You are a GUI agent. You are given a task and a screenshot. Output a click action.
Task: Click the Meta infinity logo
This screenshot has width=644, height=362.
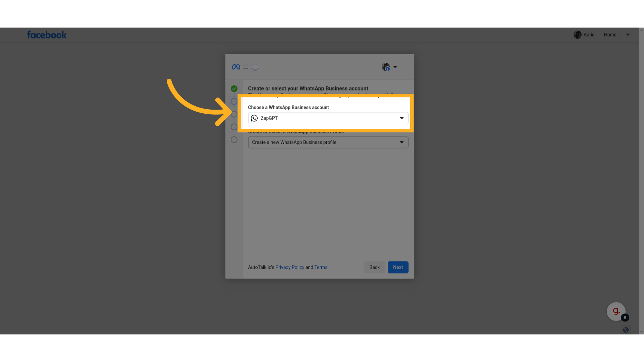coord(236,67)
